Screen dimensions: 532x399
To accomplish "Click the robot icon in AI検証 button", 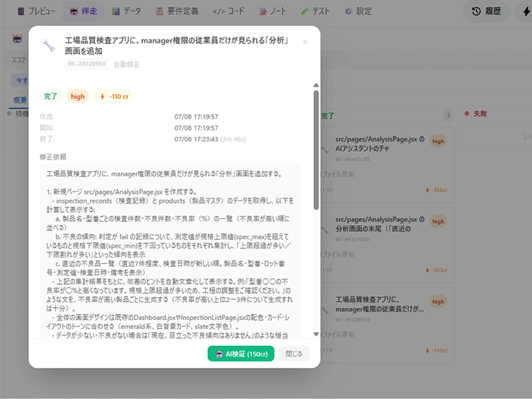I will [x=219, y=354].
